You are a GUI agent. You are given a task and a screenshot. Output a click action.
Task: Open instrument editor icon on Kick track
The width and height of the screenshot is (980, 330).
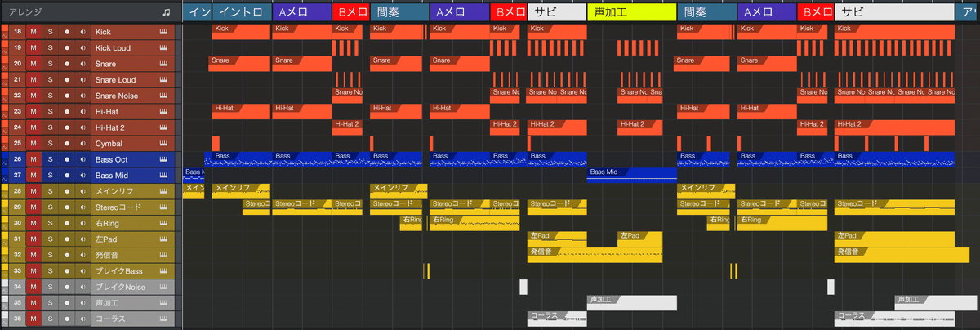pyautogui.click(x=163, y=32)
